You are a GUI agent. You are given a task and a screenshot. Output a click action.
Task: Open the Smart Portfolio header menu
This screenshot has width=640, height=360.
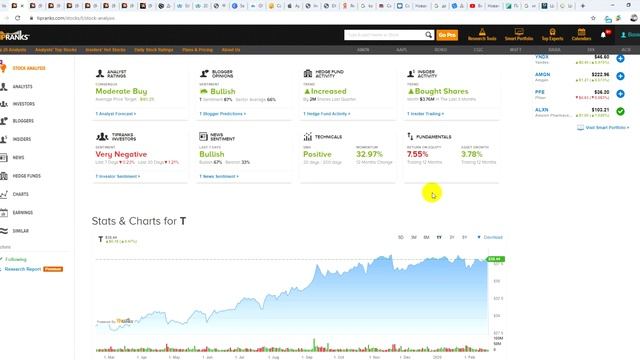[519, 35]
